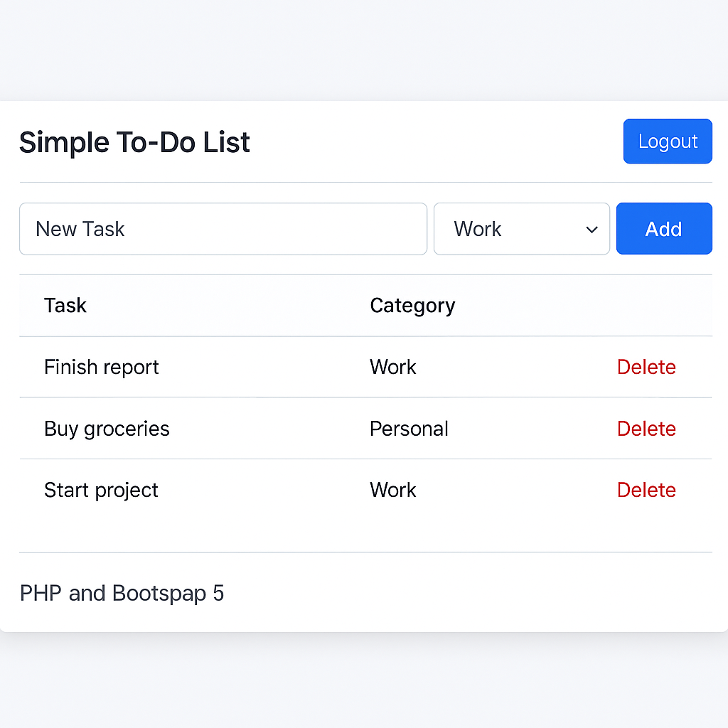Delete the Finish report task
Screen dimensions: 728x728
coord(646,367)
